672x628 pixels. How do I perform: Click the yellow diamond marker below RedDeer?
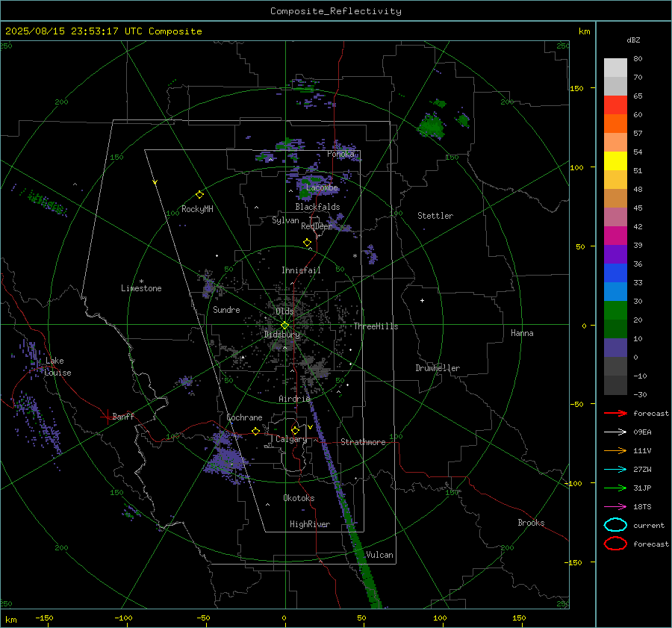307,243
